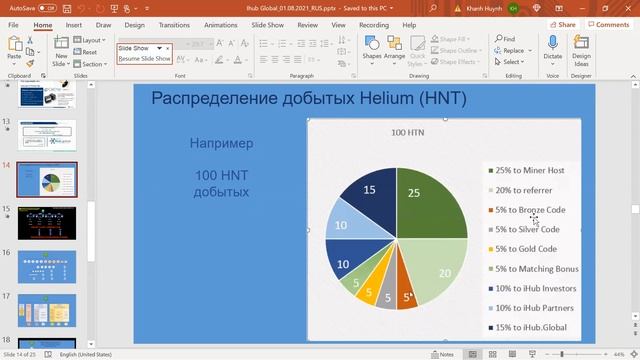Click the Paste clipboard icon
The width and height of the screenshot is (640, 360).
click(x=15, y=44)
